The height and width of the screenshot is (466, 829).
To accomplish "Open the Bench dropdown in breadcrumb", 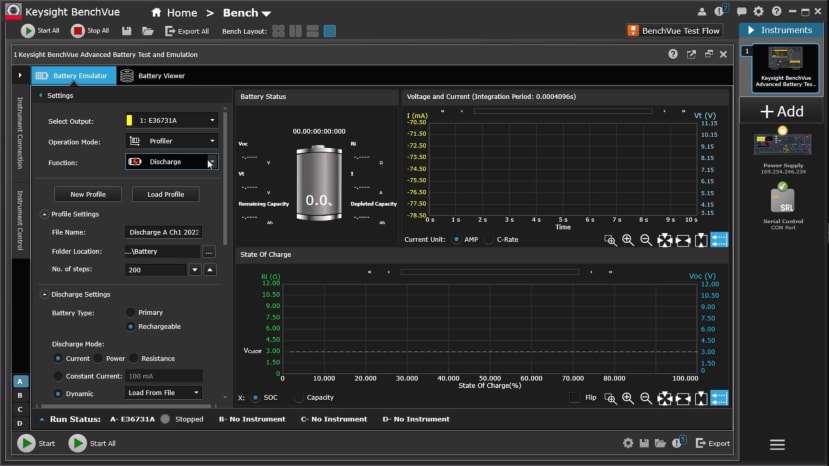I will 247,13.
